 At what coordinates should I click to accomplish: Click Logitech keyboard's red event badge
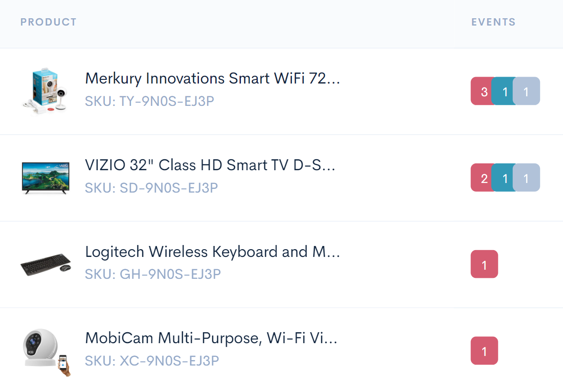pos(485,264)
